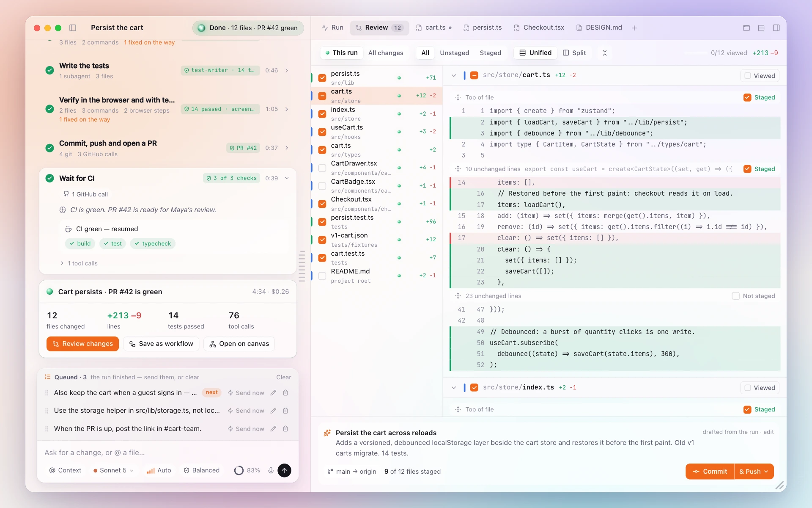Open the persist.ts tab
Image resolution: width=812 pixels, height=508 pixels.
click(x=483, y=28)
